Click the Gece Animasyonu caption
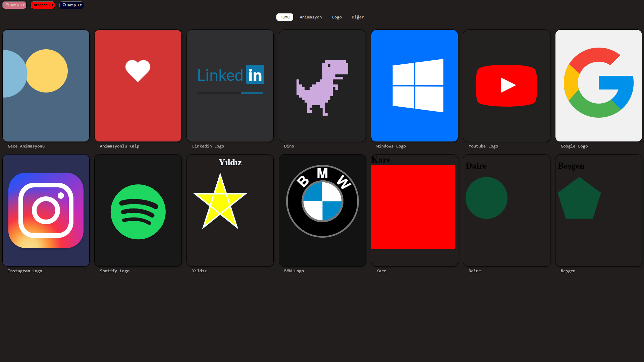The image size is (644, 362). (x=26, y=146)
